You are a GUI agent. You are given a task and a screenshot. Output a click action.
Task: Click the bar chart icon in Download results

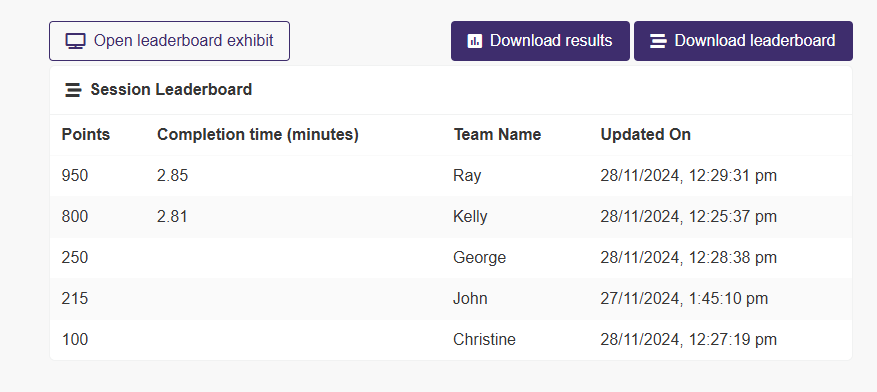474,41
